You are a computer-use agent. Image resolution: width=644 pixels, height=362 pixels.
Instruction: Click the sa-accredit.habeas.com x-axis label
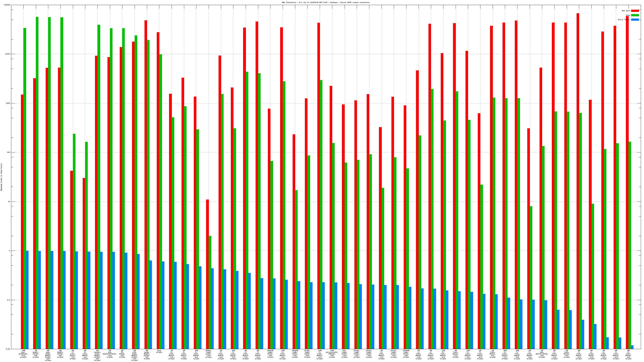pos(332,354)
